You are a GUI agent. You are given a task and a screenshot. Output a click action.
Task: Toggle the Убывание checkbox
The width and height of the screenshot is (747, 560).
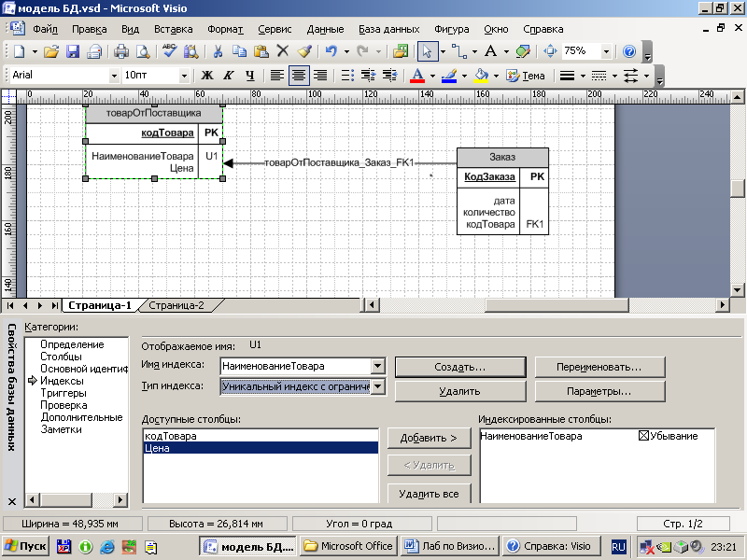tap(644, 436)
